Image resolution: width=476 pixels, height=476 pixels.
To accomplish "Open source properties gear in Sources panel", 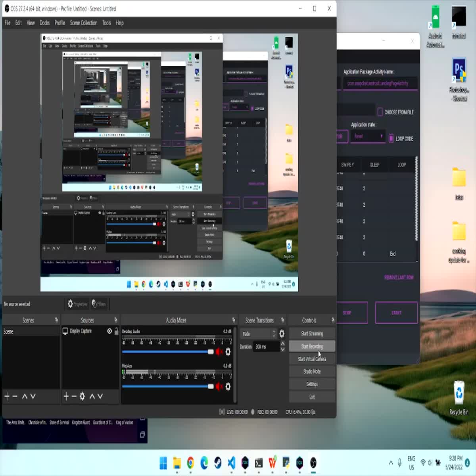I will [x=82, y=396].
